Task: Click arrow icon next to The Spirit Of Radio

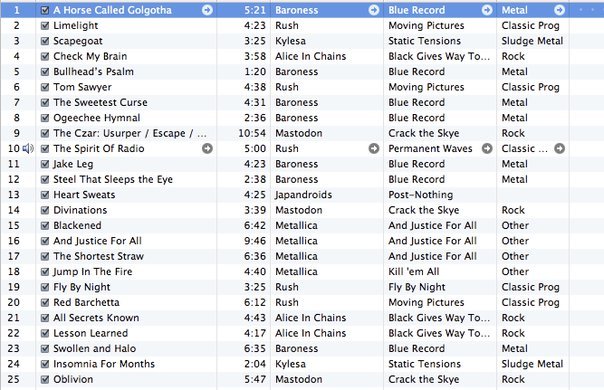Action: pos(207,148)
